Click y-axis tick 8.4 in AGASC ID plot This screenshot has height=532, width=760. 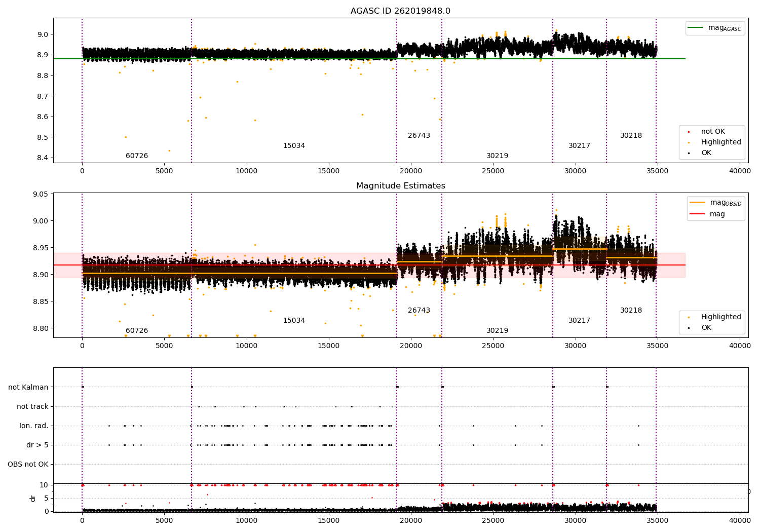point(42,158)
